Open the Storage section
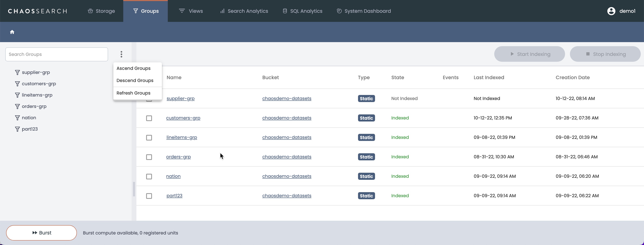The width and height of the screenshot is (644, 245). 101,11
